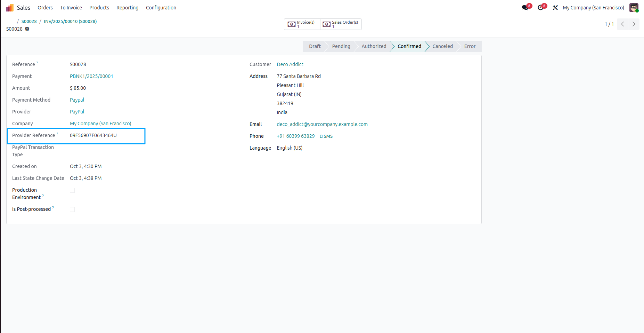Select the Canceled status stage

click(442, 46)
